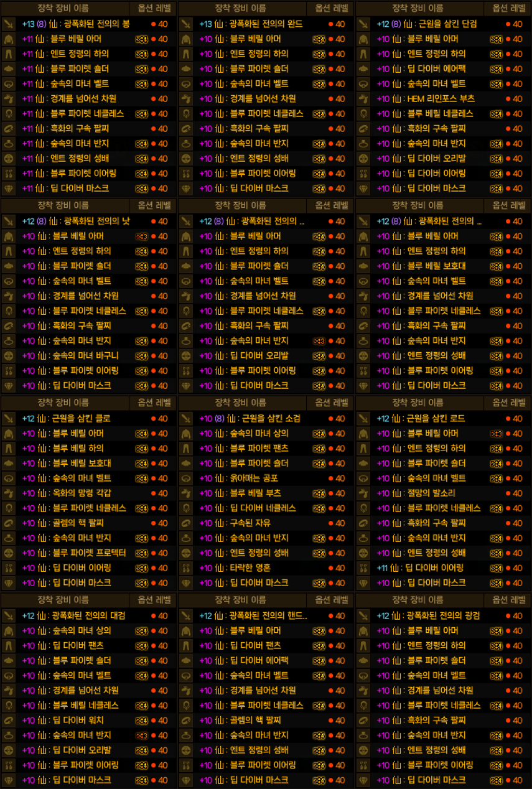Click the bracelet icon beside 딥 다이버 워치
Screen dimensions: 532x789
click(9, 721)
